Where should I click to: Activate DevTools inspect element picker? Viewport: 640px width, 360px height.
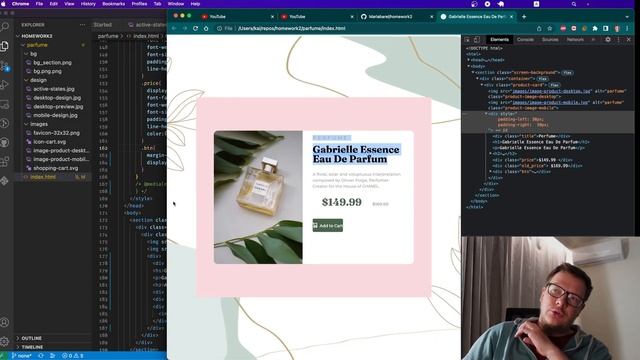(467, 40)
